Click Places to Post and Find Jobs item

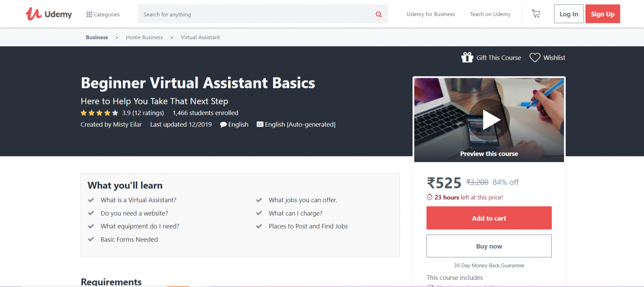(308, 226)
